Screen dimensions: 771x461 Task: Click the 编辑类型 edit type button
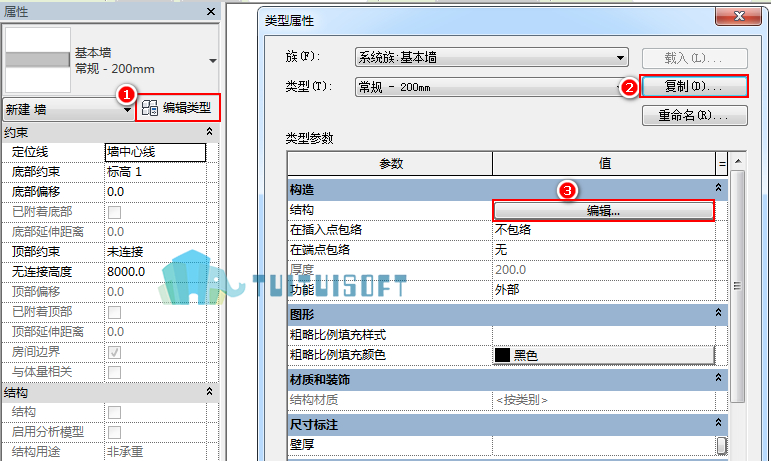pyautogui.click(x=178, y=108)
